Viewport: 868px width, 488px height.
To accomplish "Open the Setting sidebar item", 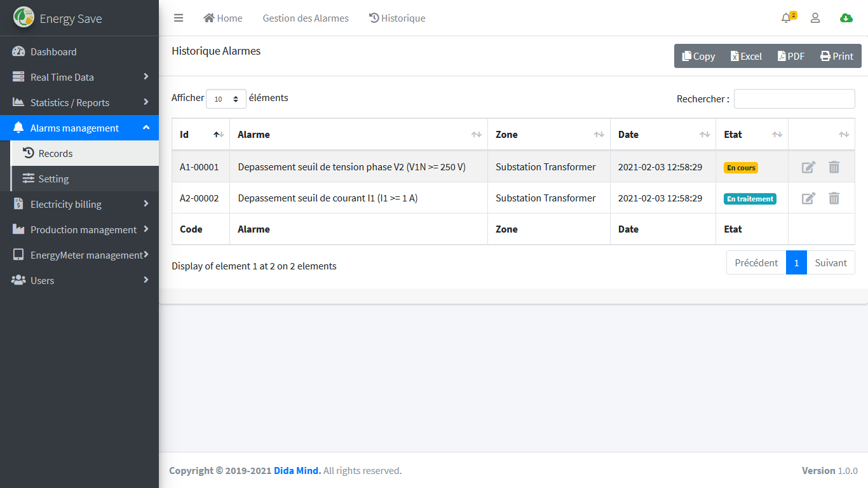I will (x=53, y=179).
